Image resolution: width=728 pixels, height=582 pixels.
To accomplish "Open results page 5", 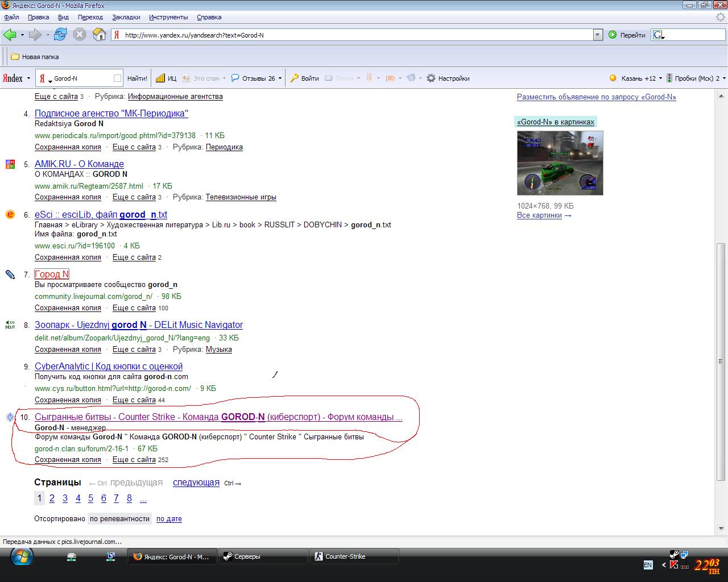I will click(90, 498).
